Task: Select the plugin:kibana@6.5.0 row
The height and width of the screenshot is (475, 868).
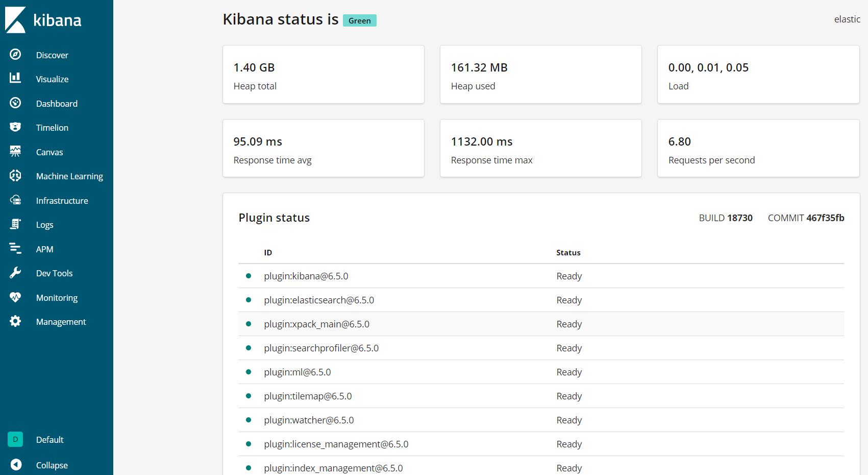Action: click(x=306, y=276)
